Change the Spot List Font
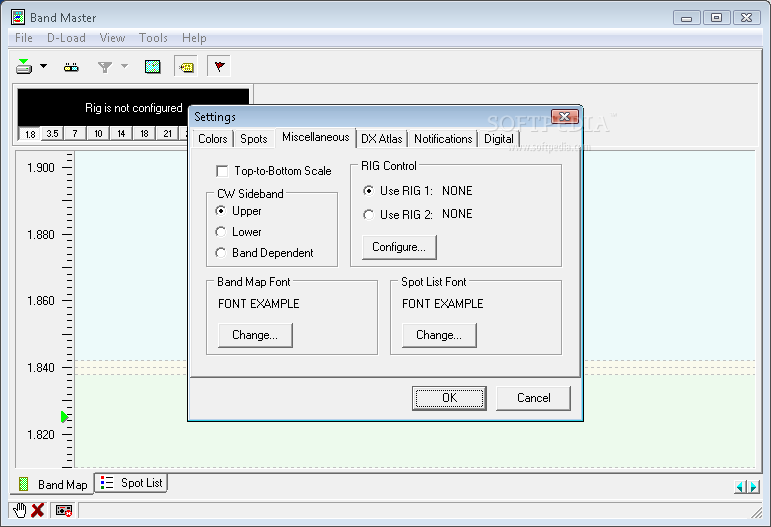Screen dimensions: 771x527 (439, 335)
